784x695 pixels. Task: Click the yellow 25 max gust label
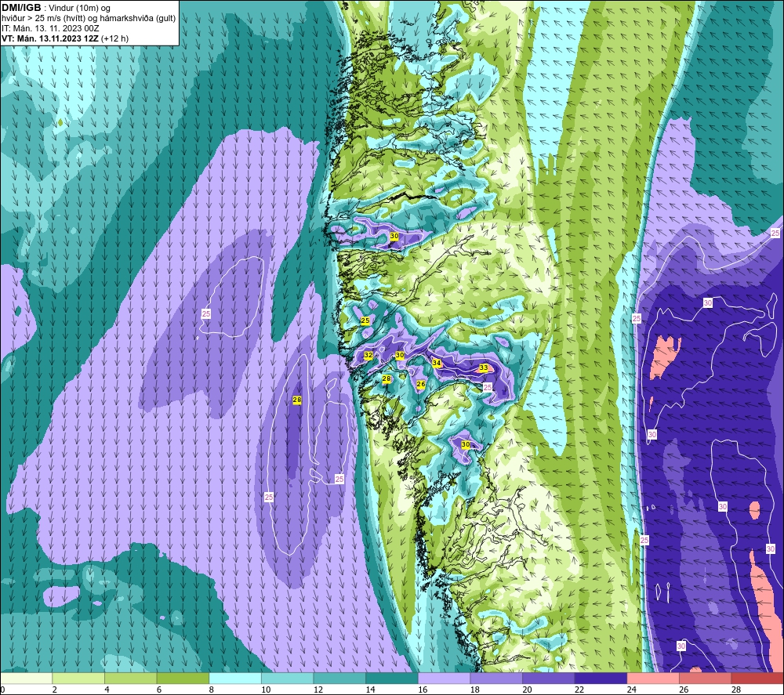[x=365, y=320]
